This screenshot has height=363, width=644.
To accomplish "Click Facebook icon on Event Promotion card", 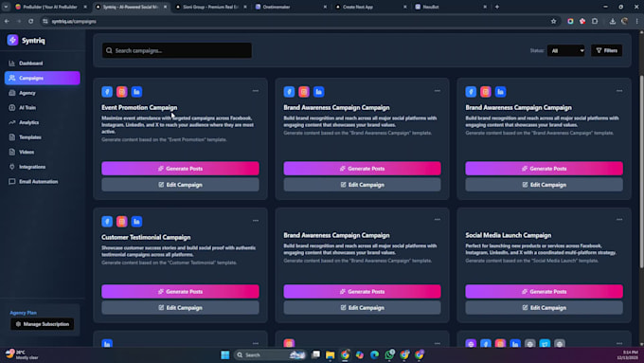I will point(107,92).
